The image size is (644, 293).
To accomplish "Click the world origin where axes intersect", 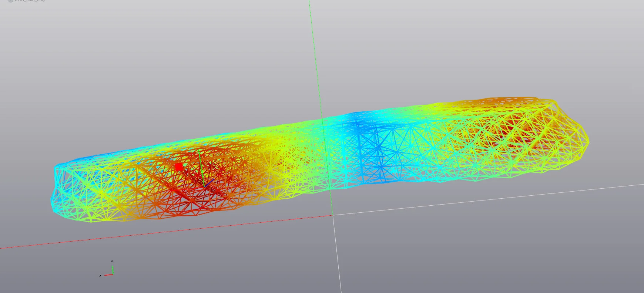I will click(x=332, y=215).
